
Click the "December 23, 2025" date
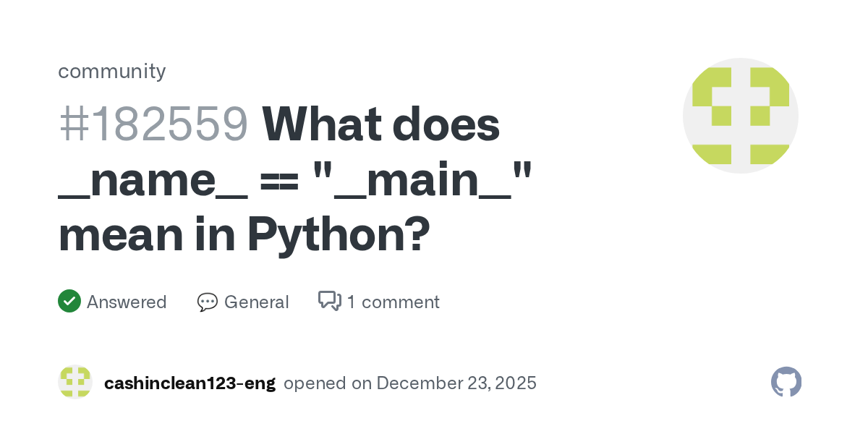pyautogui.click(x=456, y=383)
